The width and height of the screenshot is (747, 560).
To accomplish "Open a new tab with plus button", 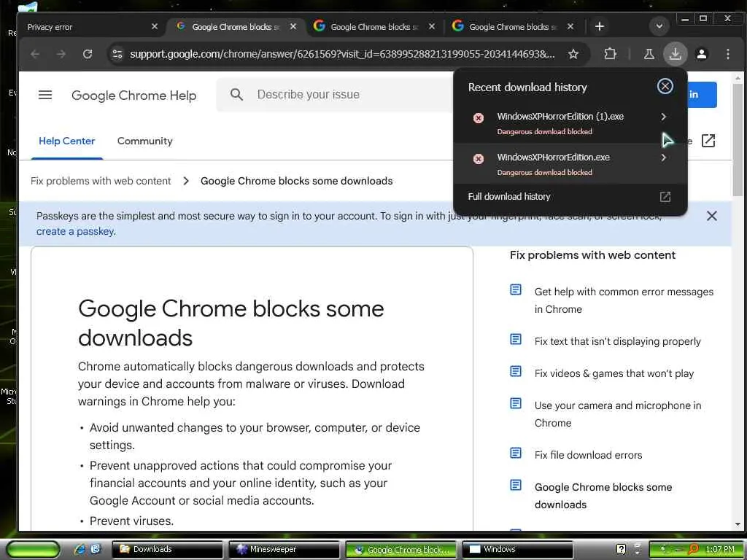I will (600, 27).
